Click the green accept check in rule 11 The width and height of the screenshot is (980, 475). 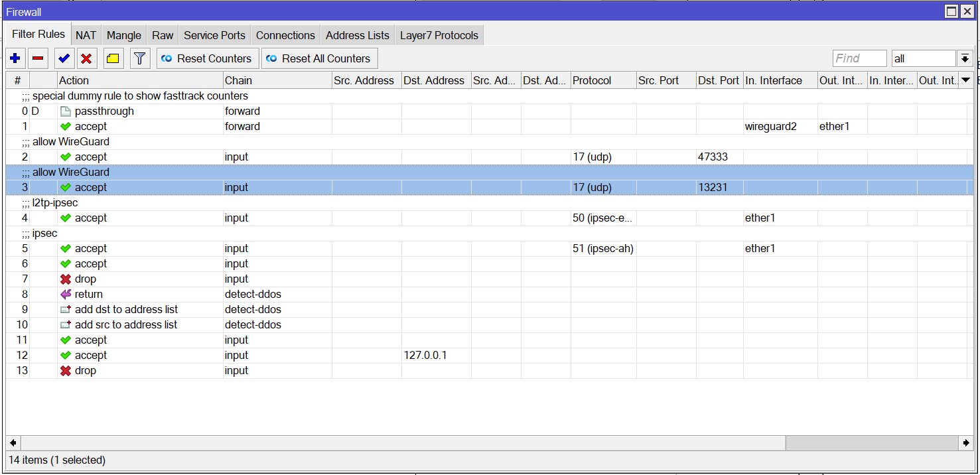66,340
